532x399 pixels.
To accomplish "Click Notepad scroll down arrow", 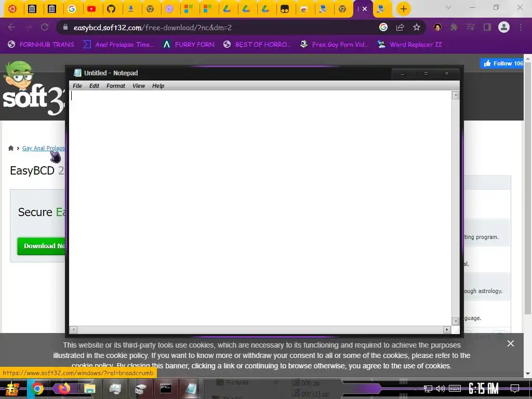I will click(456, 321).
